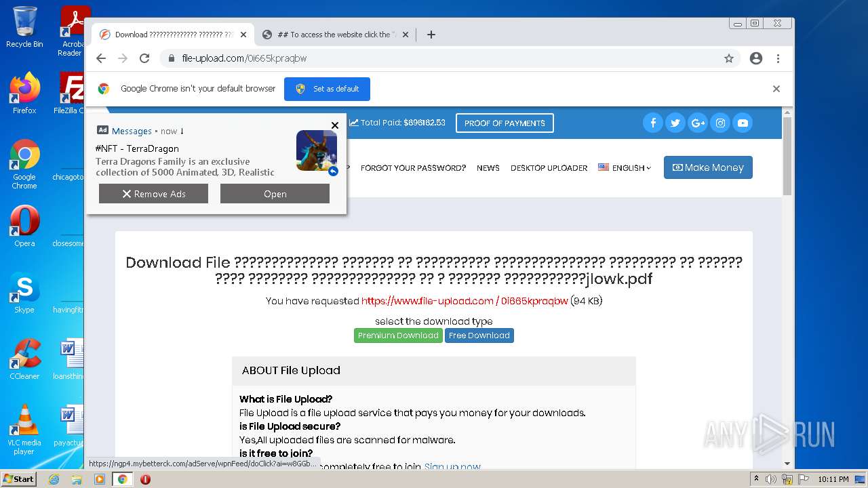868x488 pixels.
Task: Open the volume speaker tray icon
Action: (771, 479)
